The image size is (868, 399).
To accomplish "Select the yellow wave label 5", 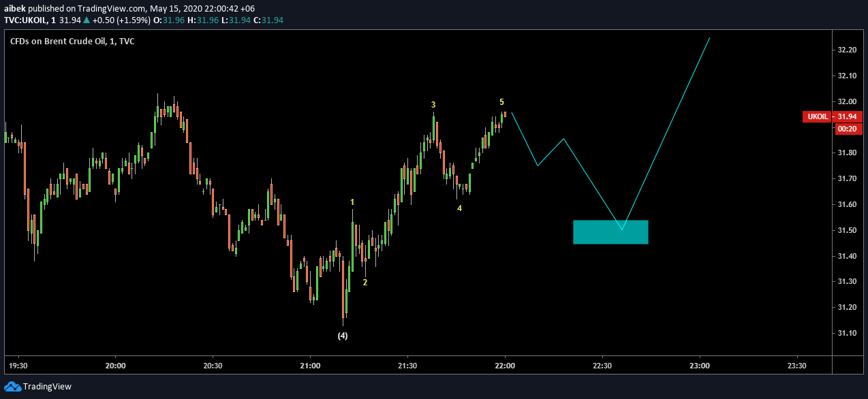I will click(x=501, y=102).
